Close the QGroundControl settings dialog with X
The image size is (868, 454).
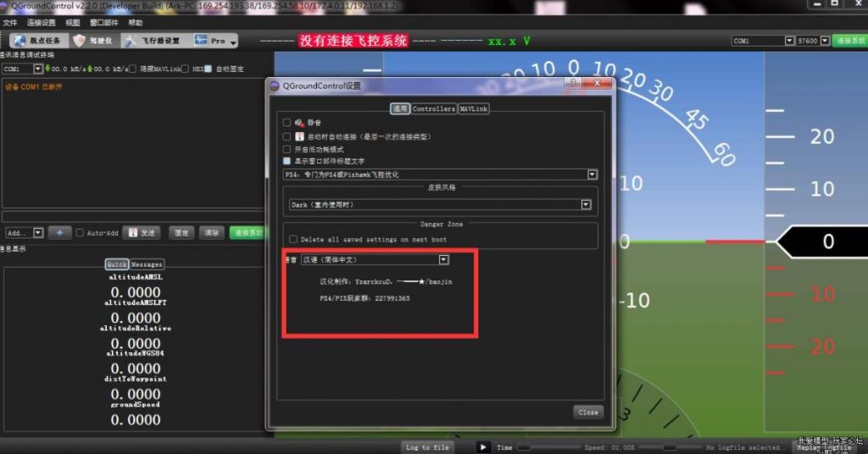pyautogui.click(x=597, y=83)
